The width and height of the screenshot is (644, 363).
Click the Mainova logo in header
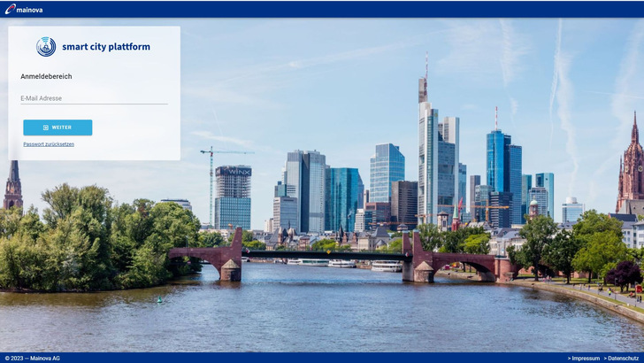point(24,10)
